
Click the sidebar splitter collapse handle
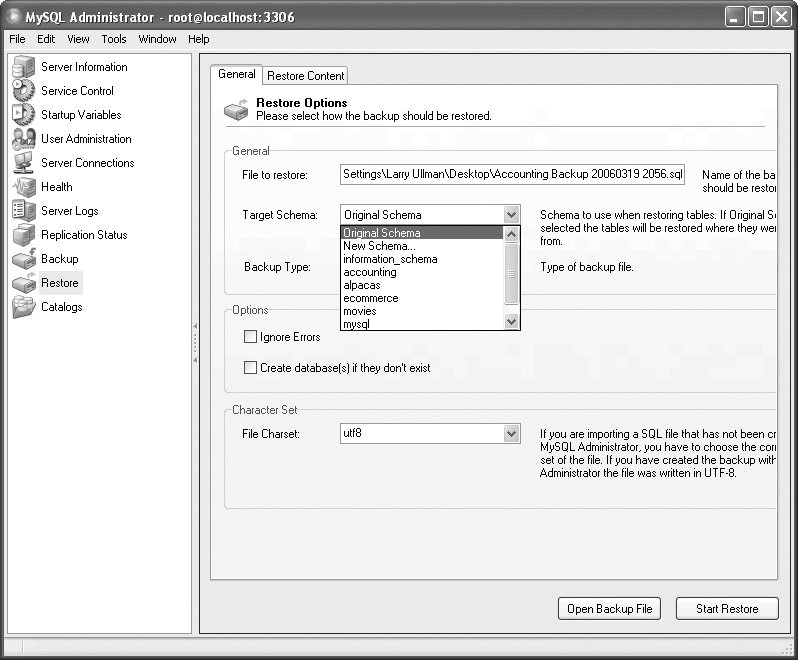pyautogui.click(x=195, y=343)
